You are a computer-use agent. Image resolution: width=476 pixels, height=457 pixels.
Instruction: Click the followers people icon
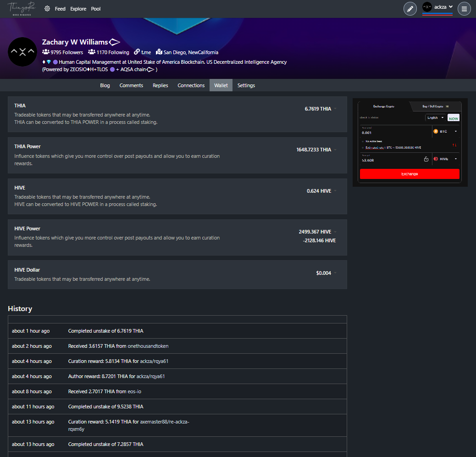tap(45, 52)
